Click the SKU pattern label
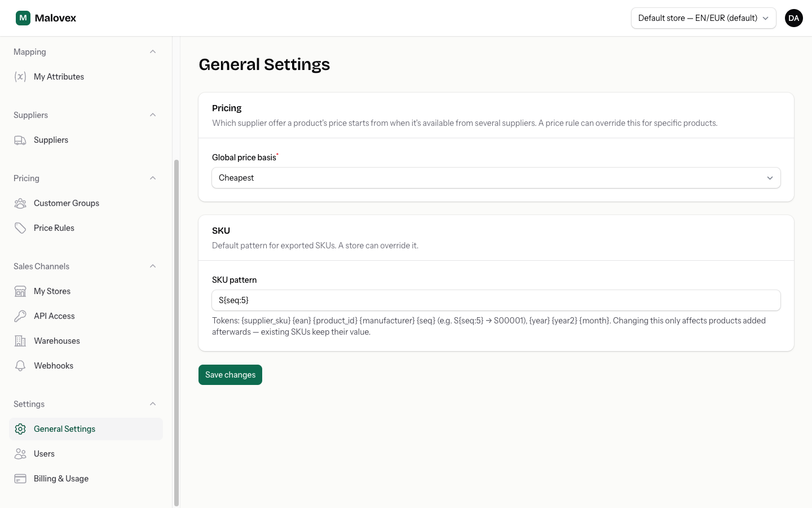This screenshot has width=812, height=508. pos(234,280)
